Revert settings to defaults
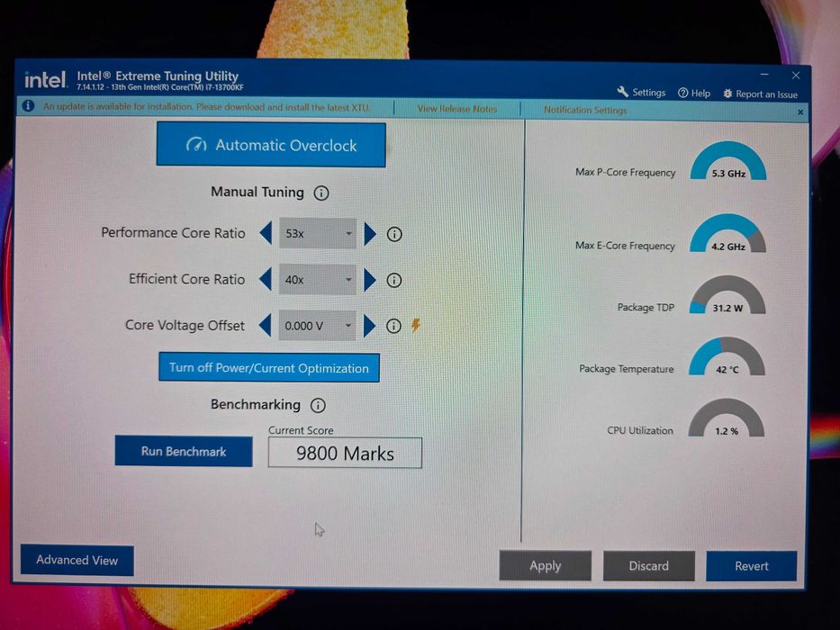 coord(752,566)
